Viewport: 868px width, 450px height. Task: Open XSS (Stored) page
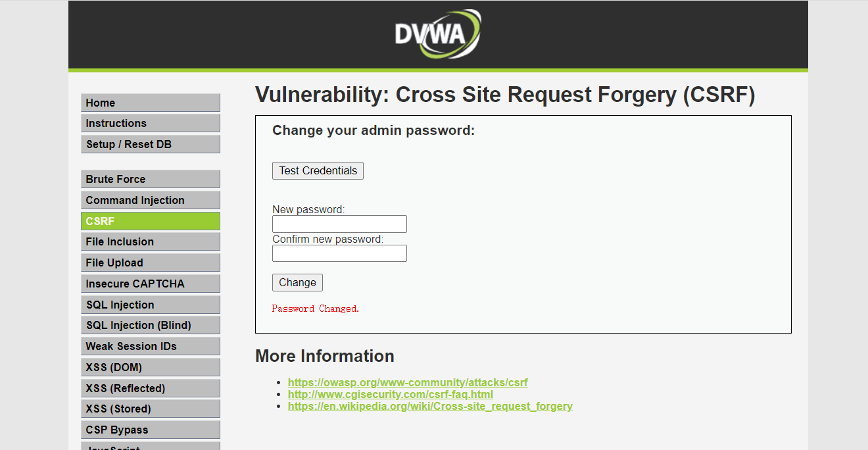pyautogui.click(x=150, y=409)
